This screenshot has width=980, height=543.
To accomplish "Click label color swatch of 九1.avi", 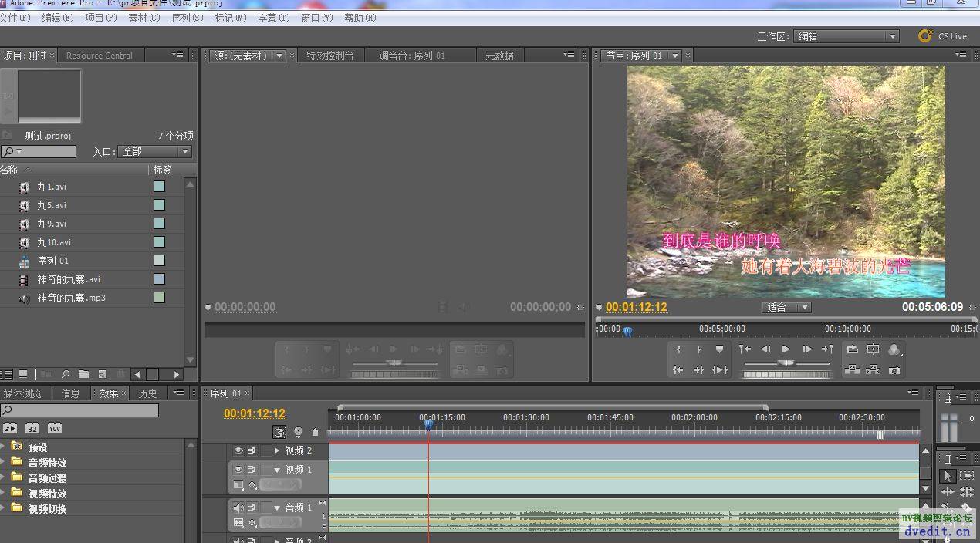I will (160, 187).
